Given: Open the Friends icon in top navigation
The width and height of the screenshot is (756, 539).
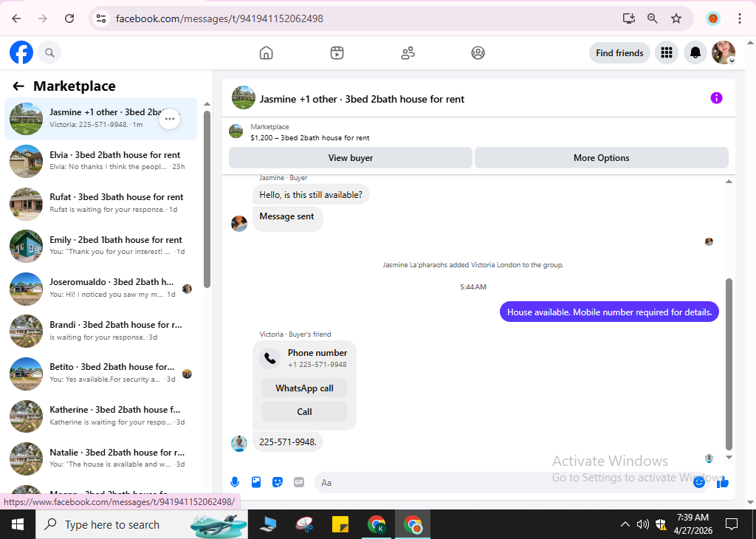Looking at the screenshot, I should pyautogui.click(x=408, y=52).
